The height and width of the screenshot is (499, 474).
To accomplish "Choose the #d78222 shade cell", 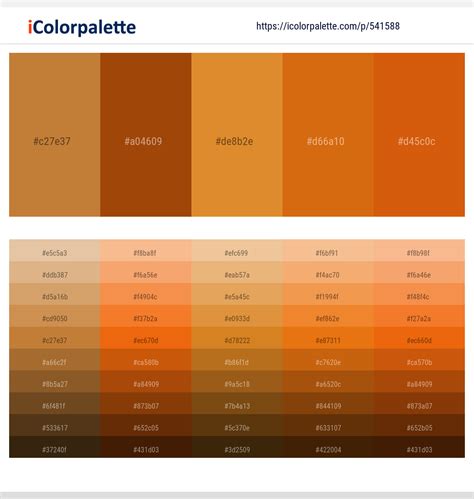I will click(x=237, y=338).
